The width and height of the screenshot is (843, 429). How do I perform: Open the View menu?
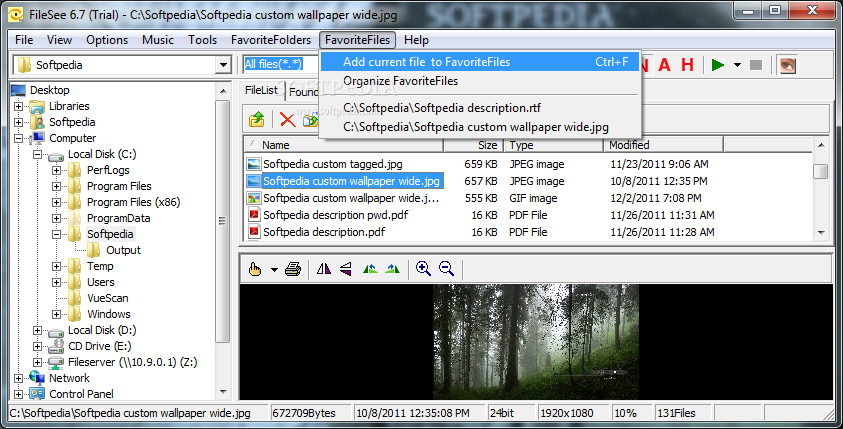tap(59, 40)
